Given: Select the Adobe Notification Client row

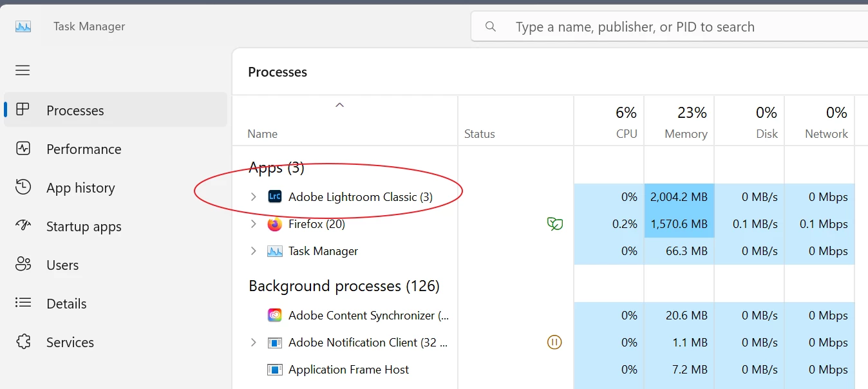Looking at the screenshot, I should 544,343.
